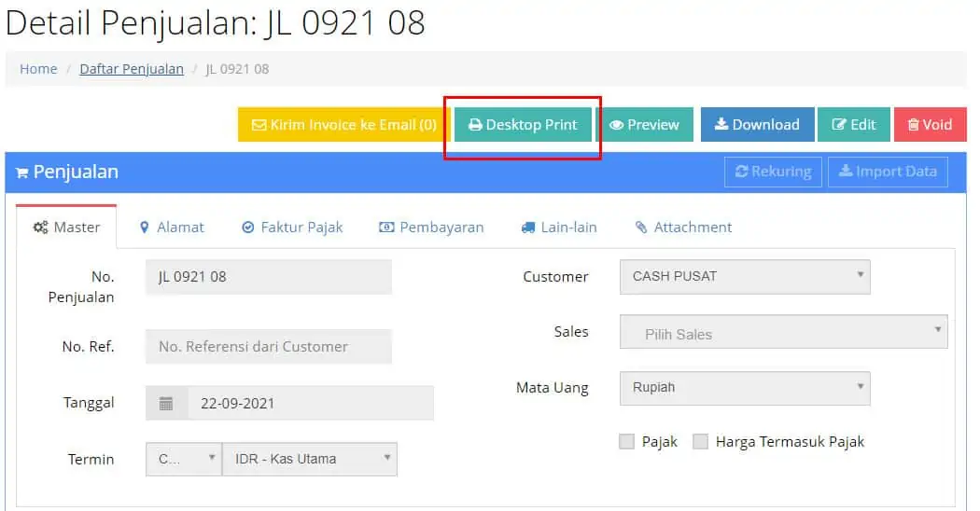Click the Import Data button

pyautogui.click(x=888, y=172)
